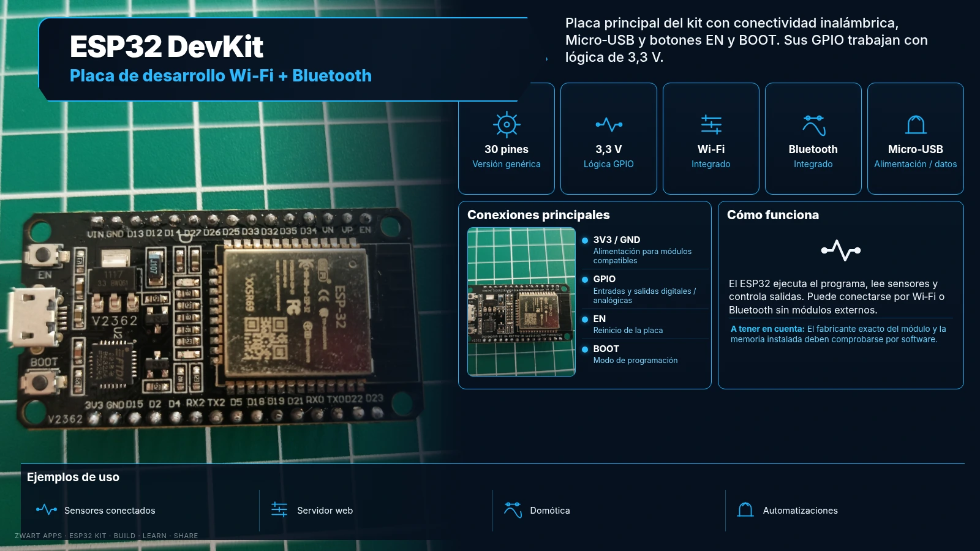
Task: Click the intro paragraph about Placa principal
Action: pos(747,40)
